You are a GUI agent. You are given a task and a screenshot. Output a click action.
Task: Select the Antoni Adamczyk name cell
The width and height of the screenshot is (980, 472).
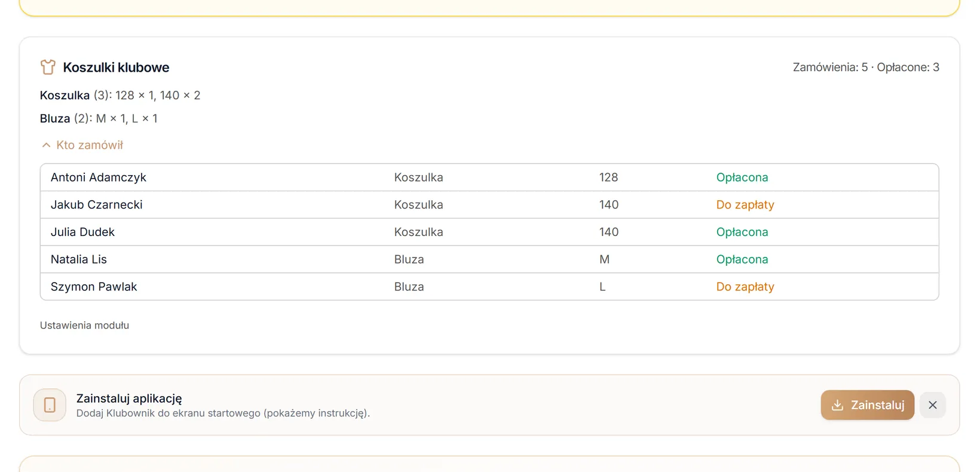(99, 177)
